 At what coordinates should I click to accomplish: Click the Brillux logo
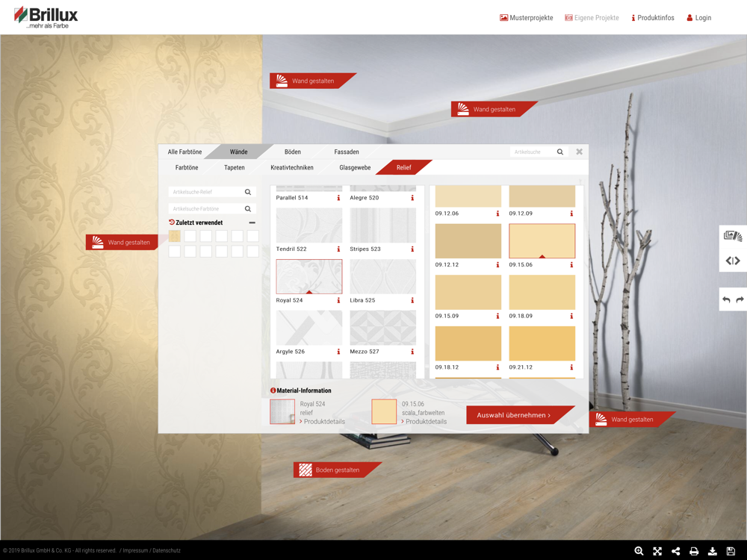pos(46,18)
